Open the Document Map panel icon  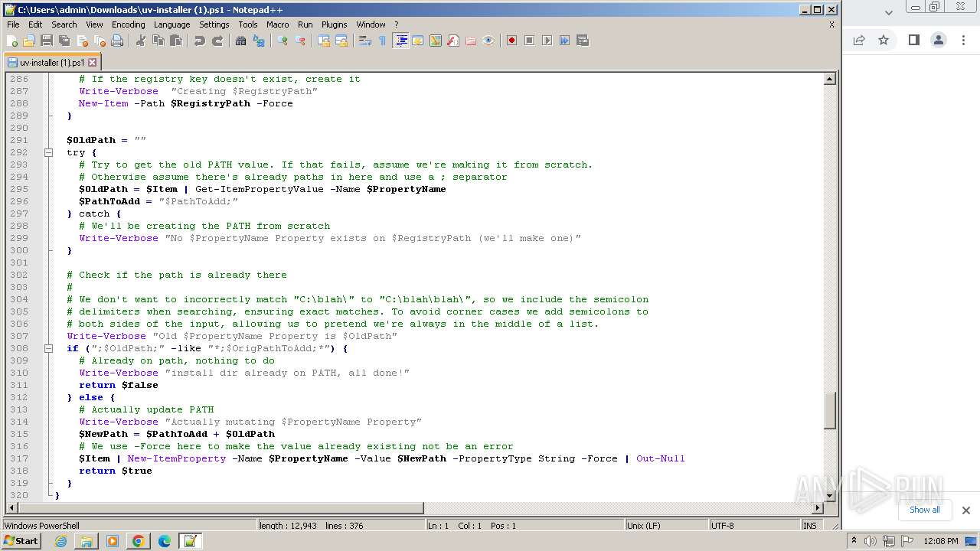point(436,41)
